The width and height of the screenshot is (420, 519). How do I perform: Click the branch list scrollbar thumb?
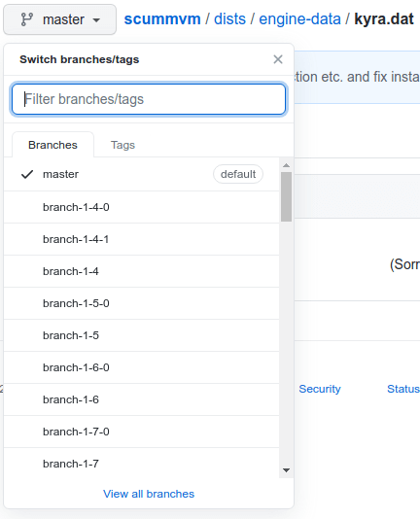coord(287,196)
